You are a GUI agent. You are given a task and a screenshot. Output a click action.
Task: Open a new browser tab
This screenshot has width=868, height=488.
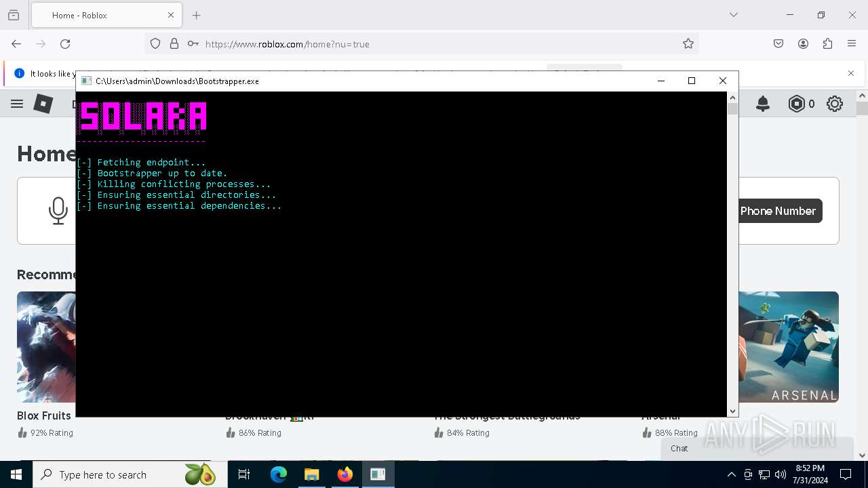pos(197,15)
